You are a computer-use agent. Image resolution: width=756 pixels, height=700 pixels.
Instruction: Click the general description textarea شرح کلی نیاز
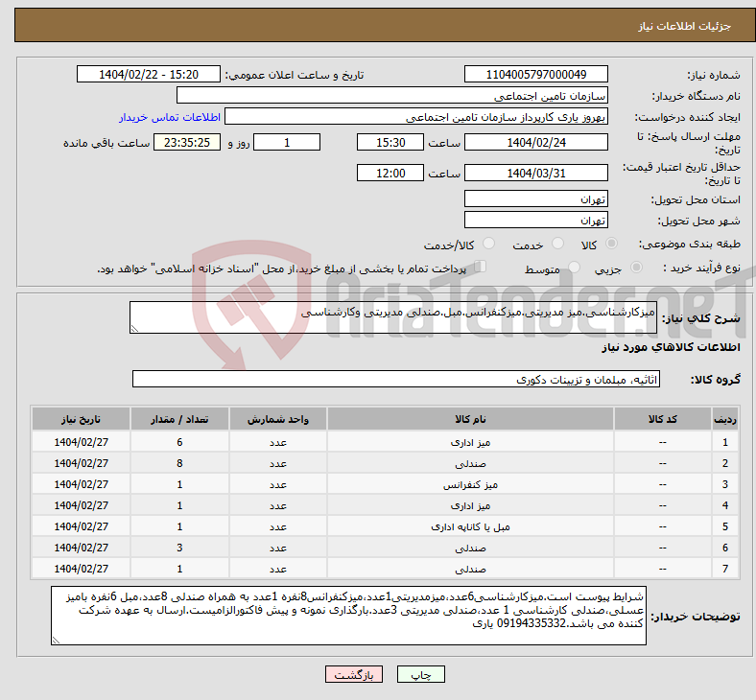pyautogui.click(x=393, y=317)
